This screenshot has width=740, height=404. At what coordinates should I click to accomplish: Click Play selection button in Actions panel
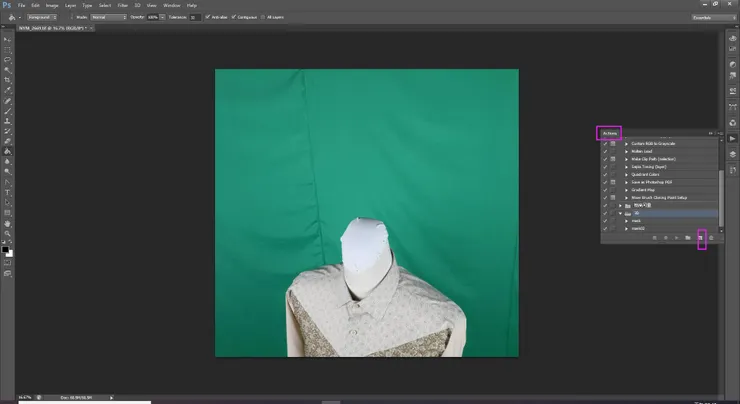[x=677, y=238]
